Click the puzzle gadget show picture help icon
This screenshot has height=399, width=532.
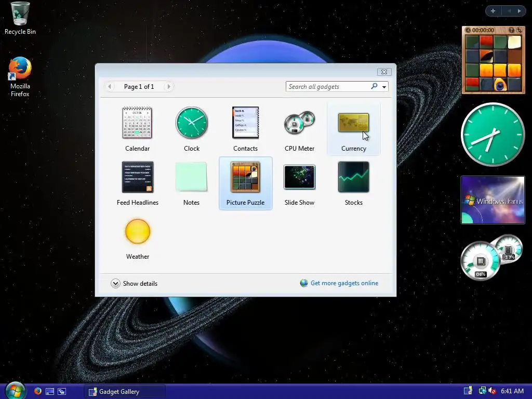511,30
